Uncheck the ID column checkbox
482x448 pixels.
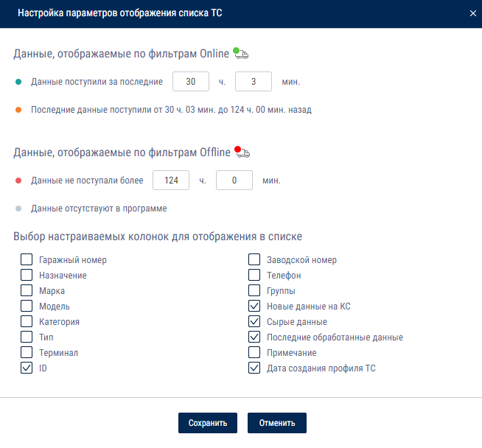pos(27,368)
